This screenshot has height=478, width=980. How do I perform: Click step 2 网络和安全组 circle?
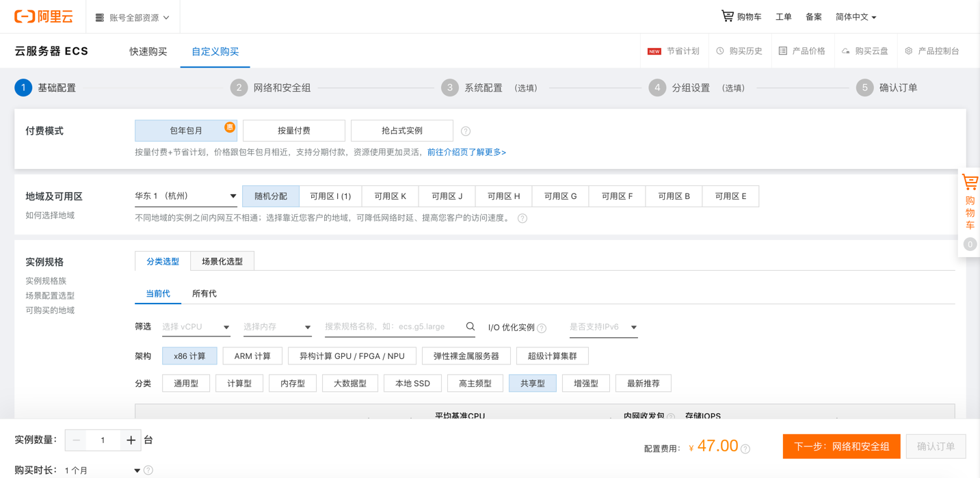(x=239, y=88)
